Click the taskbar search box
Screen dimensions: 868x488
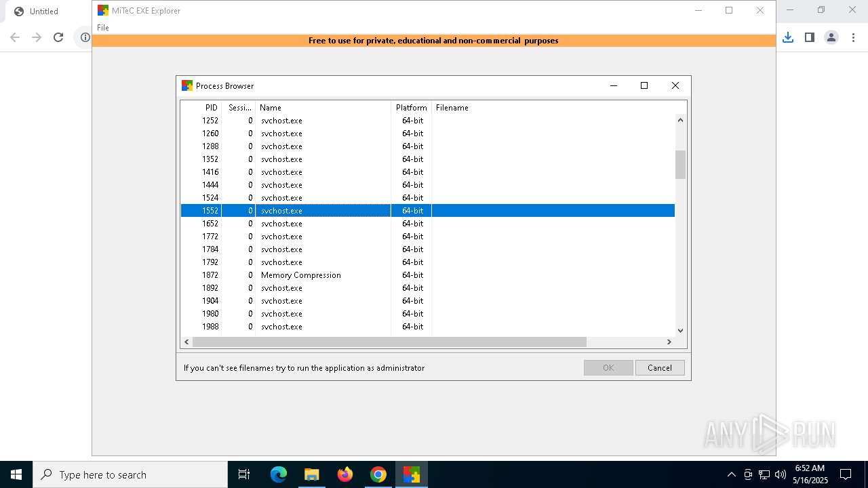130,474
